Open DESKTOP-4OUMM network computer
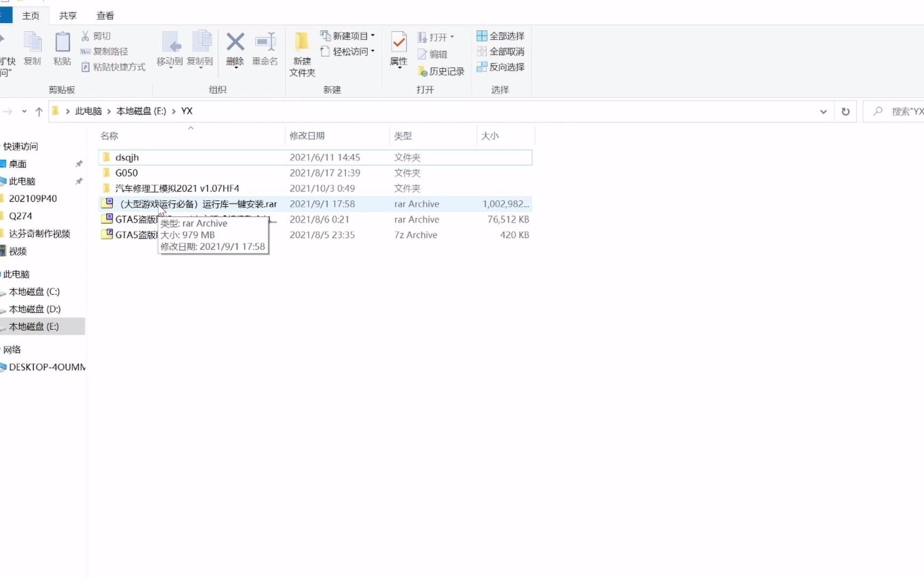This screenshot has height=578, width=924. (47, 367)
